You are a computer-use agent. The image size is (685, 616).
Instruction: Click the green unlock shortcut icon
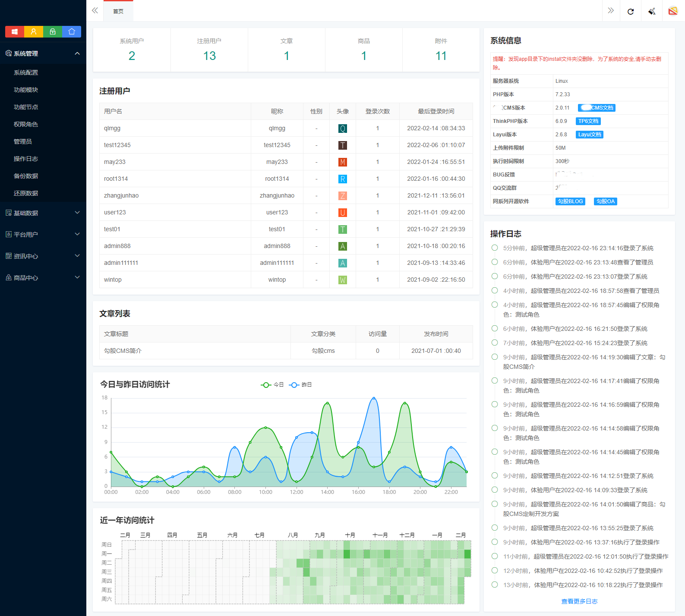[53, 31]
